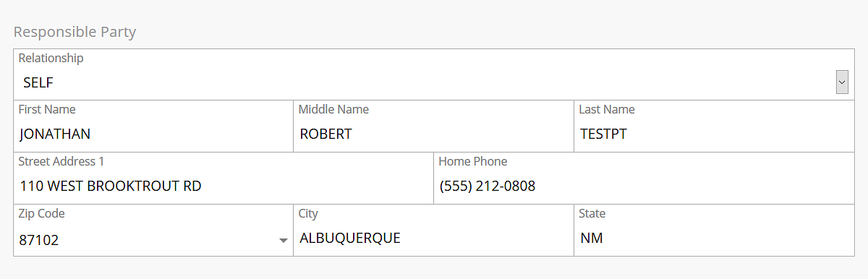Click the Middle Name label
The width and height of the screenshot is (868, 279).
[333, 110]
